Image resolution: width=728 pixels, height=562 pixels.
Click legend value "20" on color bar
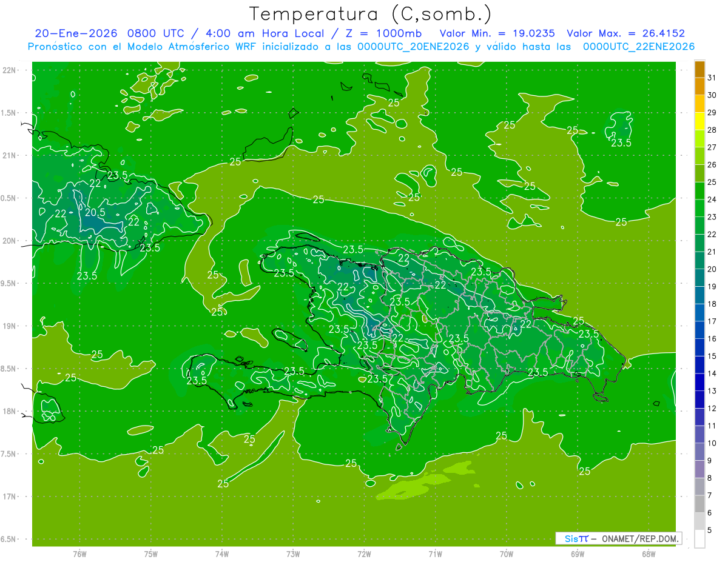712,269
